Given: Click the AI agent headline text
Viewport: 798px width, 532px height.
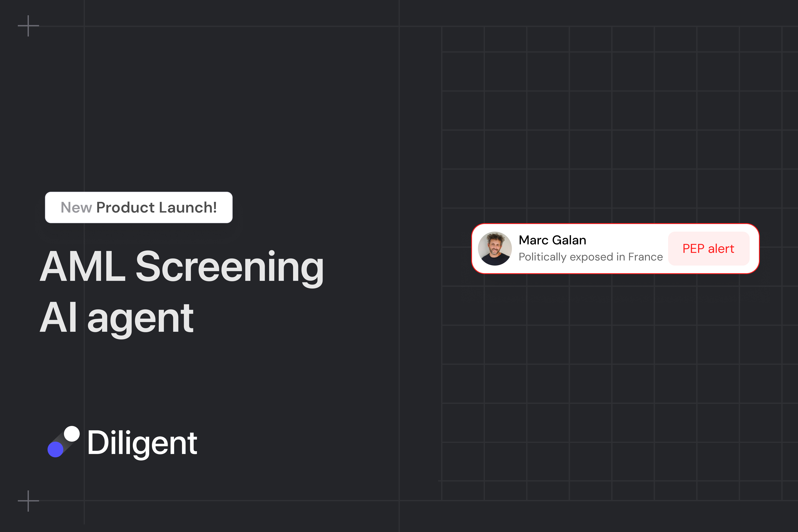Looking at the screenshot, I should pos(117,318).
